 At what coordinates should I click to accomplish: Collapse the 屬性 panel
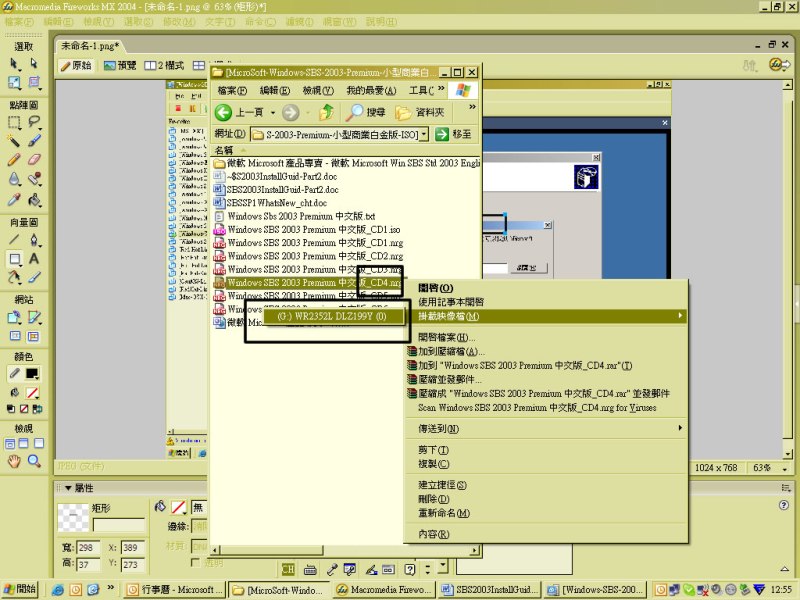(x=68, y=488)
